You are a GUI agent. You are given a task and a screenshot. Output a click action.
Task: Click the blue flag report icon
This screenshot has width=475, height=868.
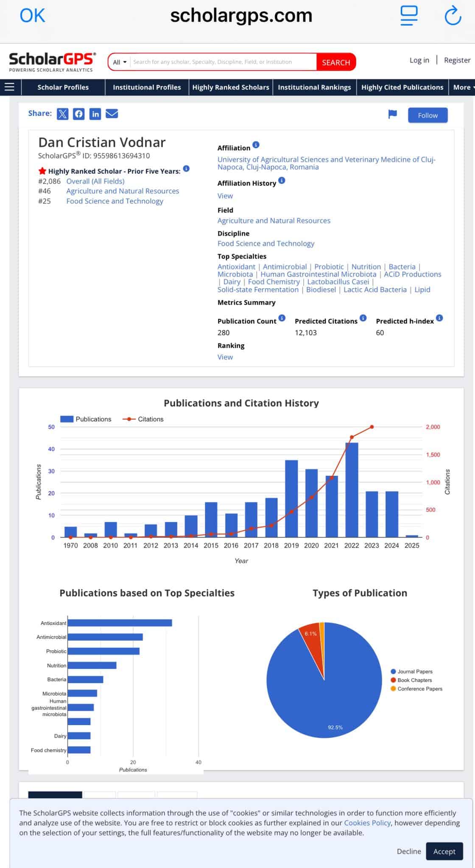coord(393,114)
